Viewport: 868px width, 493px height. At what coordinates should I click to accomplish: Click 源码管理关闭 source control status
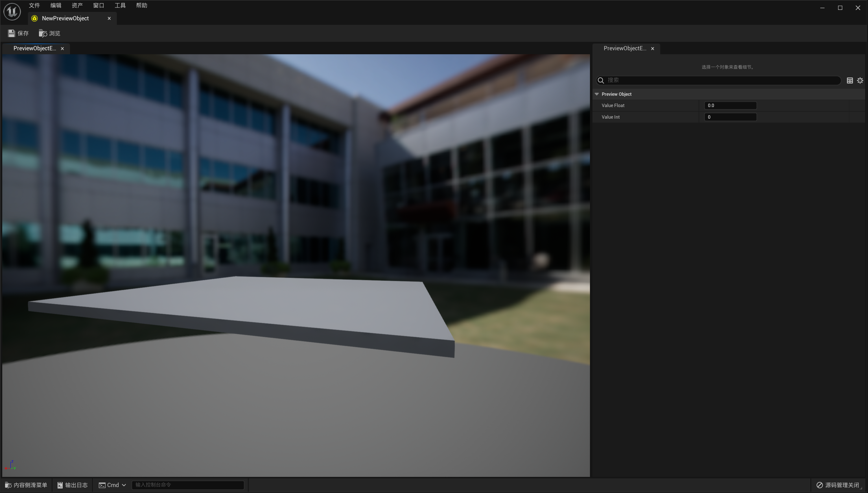pyautogui.click(x=838, y=485)
